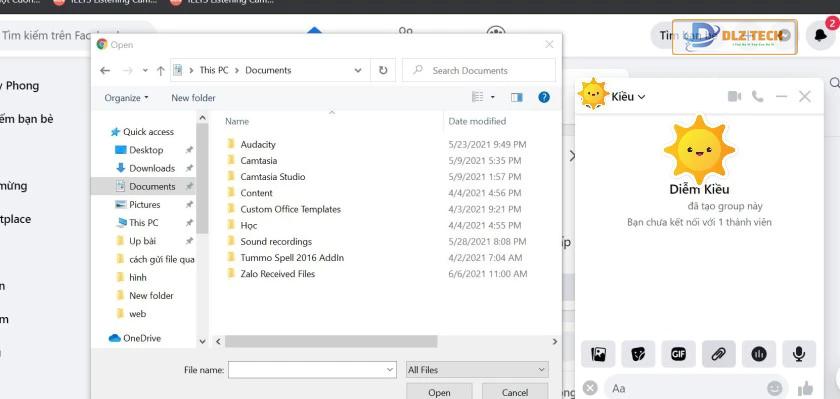This screenshot has width=840, height=399.
Task: Start voice call in Kiều chat
Action: (x=758, y=96)
